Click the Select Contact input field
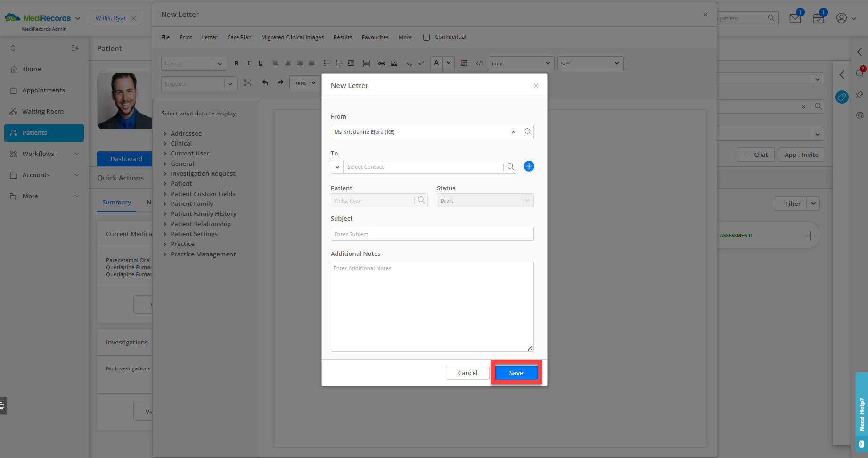This screenshot has height=458, width=868. [423, 167]
